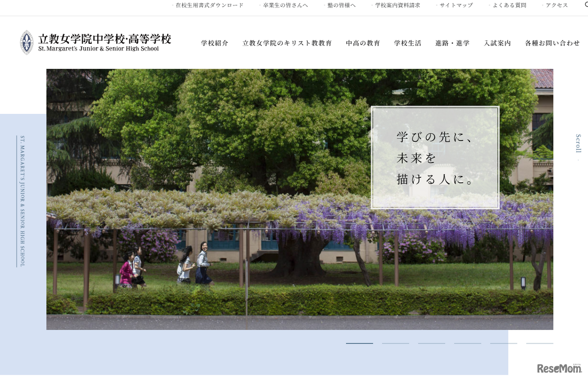
Task: View よくある質問 page
Action: click(509, 6)
